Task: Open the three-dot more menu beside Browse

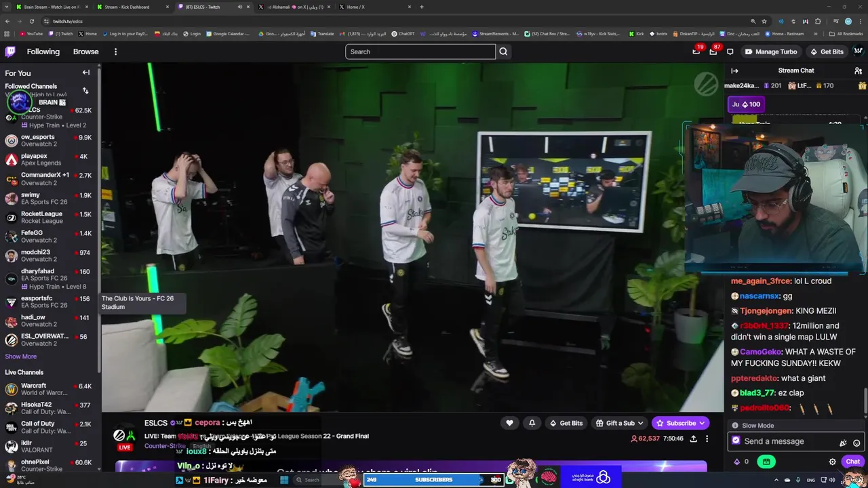Action: tap(115, 52)
